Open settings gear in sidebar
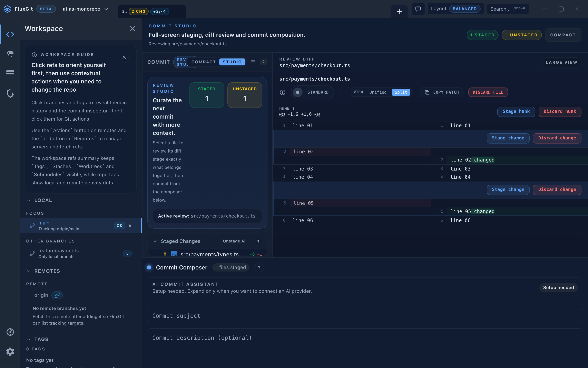The height and width of the screenshot is (368, 588). pyautogui.click(x=10, y=351)
